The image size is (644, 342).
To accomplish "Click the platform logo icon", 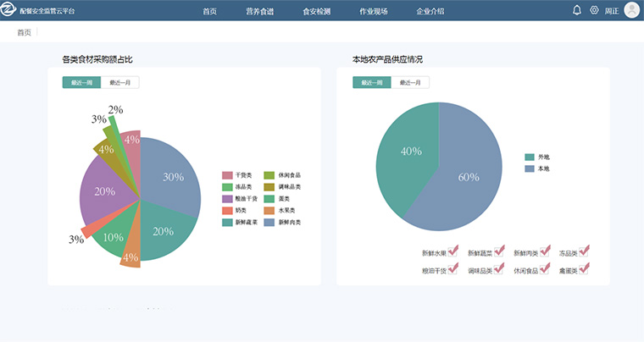I will 9,10.
